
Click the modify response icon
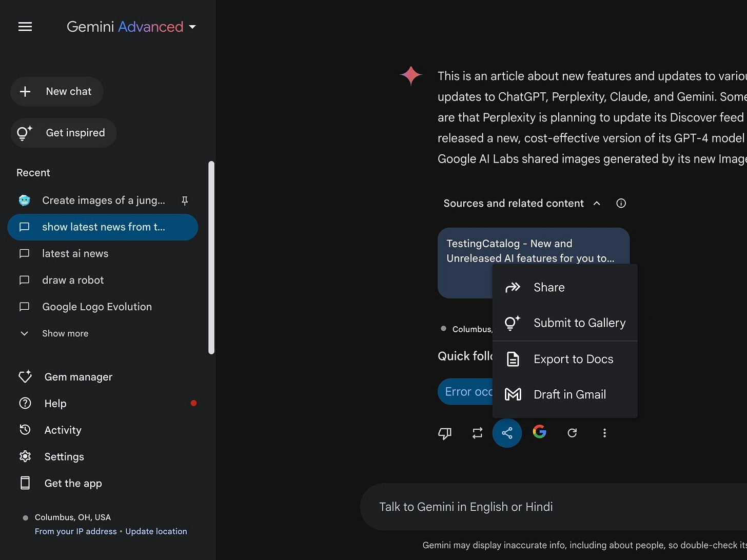[477, 433]
